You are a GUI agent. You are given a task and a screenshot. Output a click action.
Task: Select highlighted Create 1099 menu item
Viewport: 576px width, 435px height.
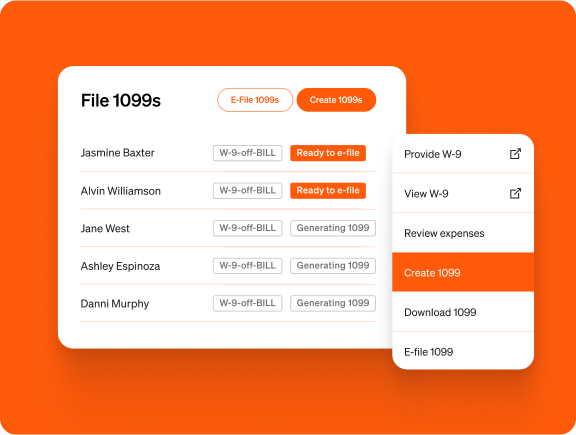463,272
